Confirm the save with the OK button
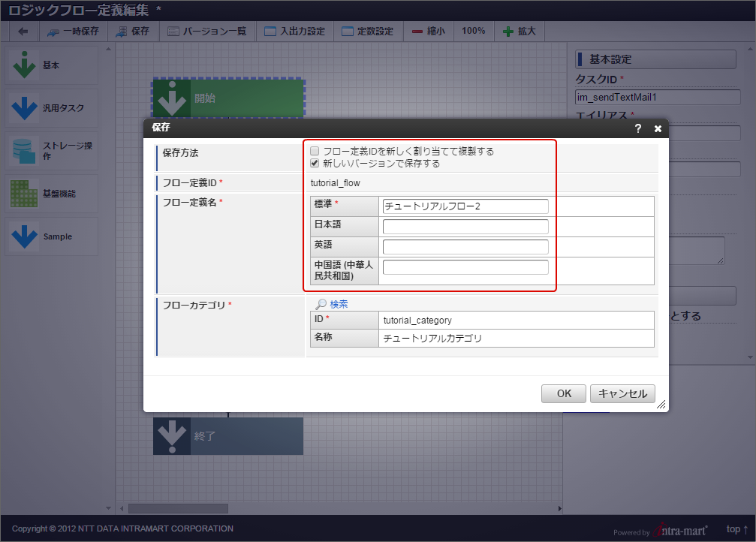 pos(563,393)
